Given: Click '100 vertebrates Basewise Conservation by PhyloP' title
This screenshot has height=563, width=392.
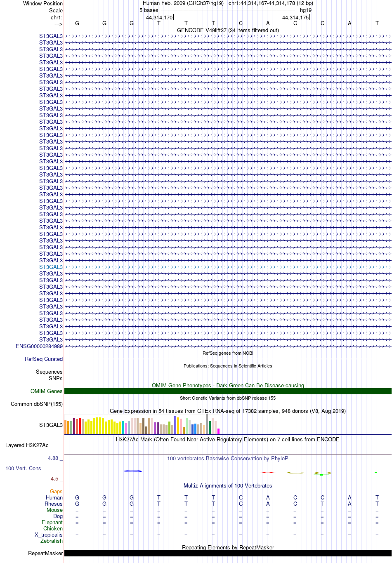Looking at the screenshot, I should click(228, 458).
